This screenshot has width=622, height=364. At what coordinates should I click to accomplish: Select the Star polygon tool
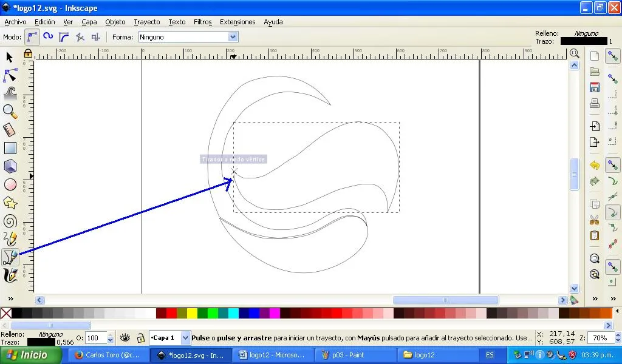point(10,203)
